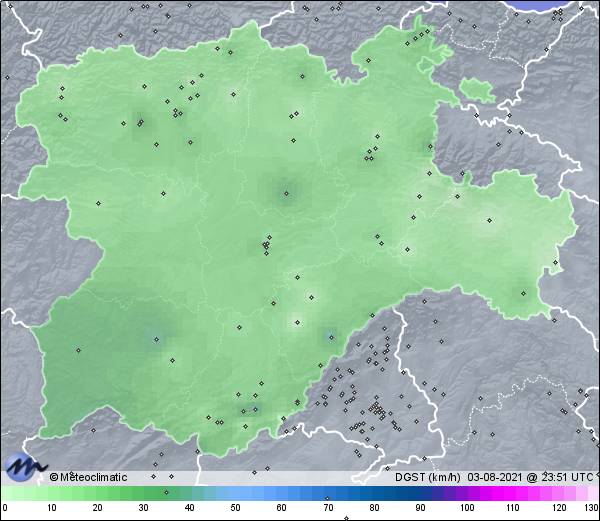Click scale label 60
Screen dimensions: 600x521
pyautogui.click(x=282, y=508)
